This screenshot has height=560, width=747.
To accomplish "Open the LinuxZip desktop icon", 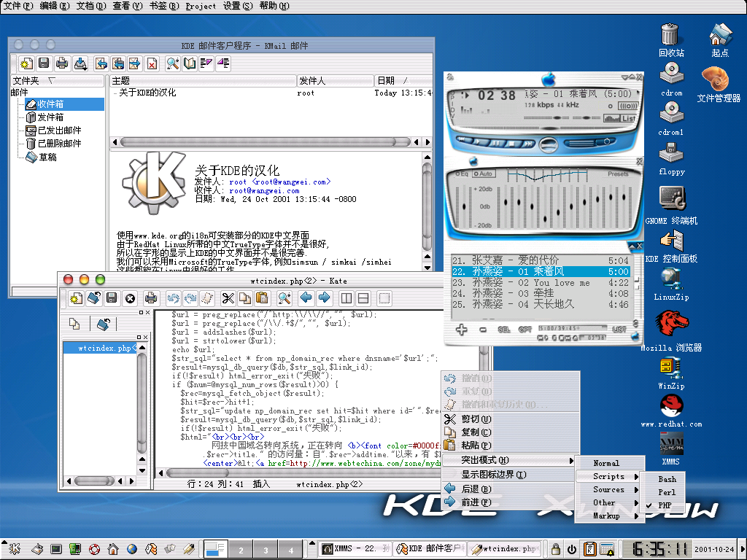I will pos(671,284).
